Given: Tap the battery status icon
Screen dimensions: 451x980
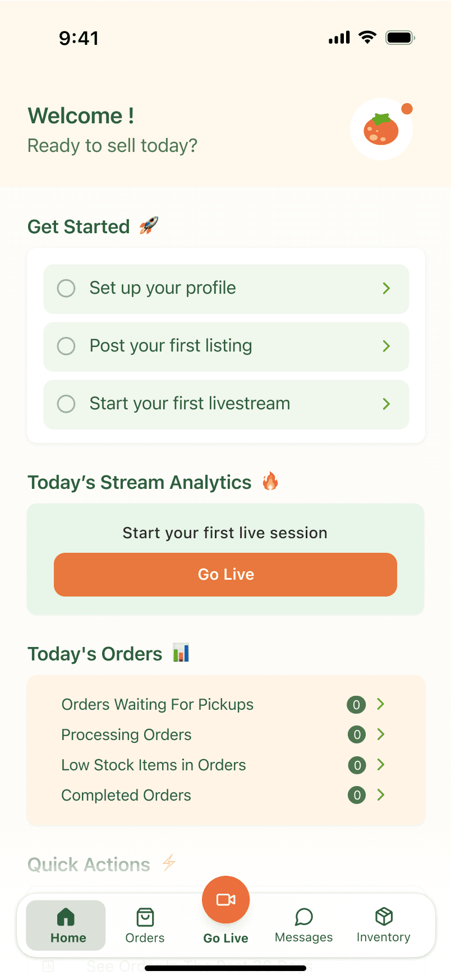Looking at the screenshot, I should (x=400, y=38).
